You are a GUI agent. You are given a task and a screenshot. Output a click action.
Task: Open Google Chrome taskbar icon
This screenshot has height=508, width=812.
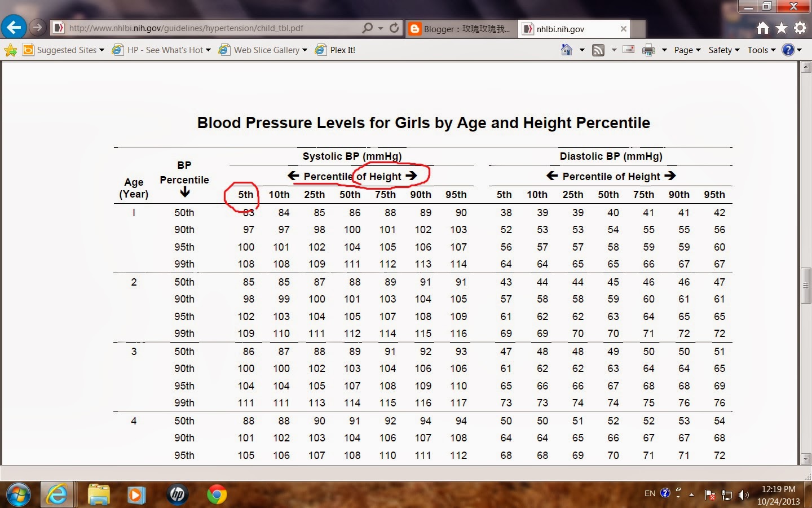point(217,495)
